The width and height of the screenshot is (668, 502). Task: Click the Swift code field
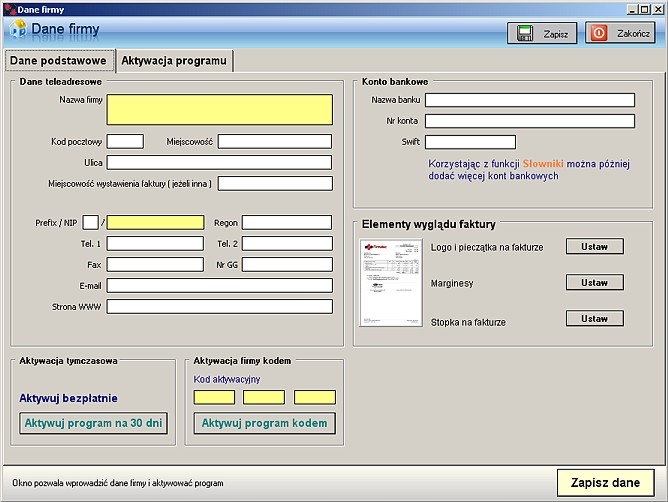coord(470,142)
